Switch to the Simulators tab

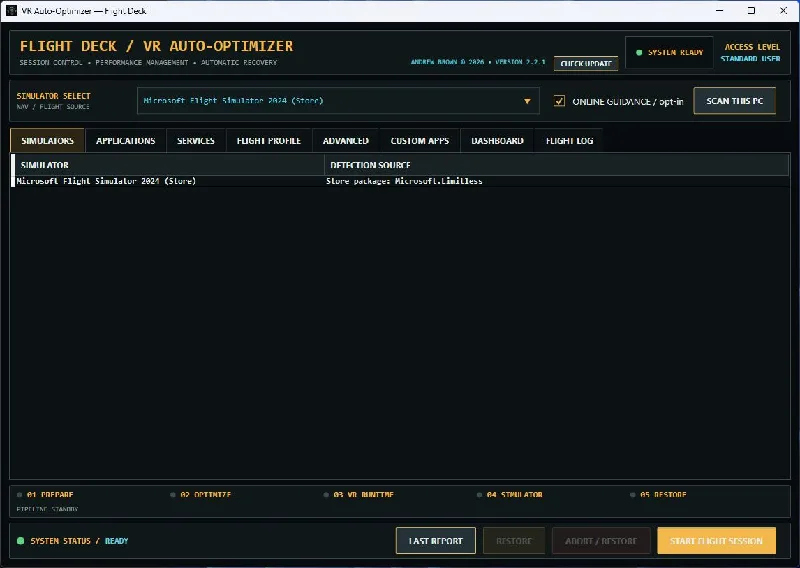[x=47, y=141]
